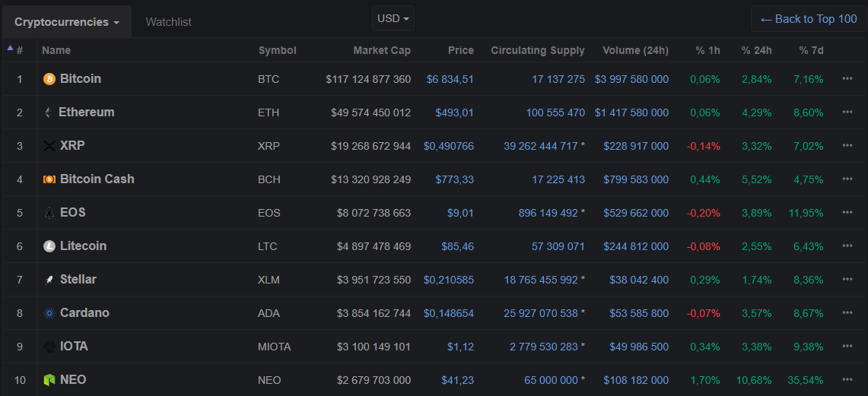Click the Bitcoin coin logo icon

(x=49, y=79)
